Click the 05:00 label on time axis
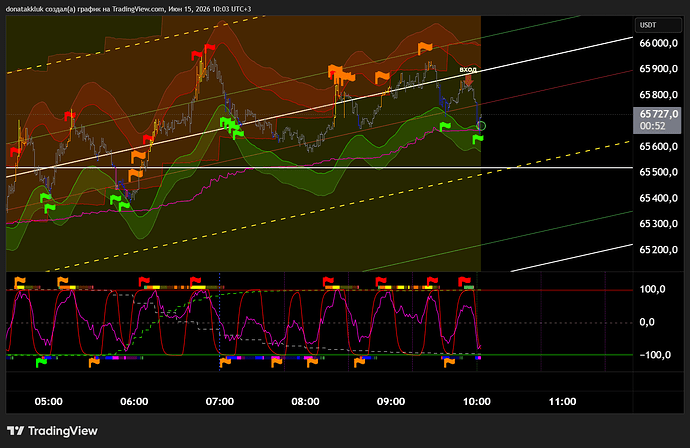Image resolution: width=690 pixels, height=448 pixels. (x=48, y=401)
